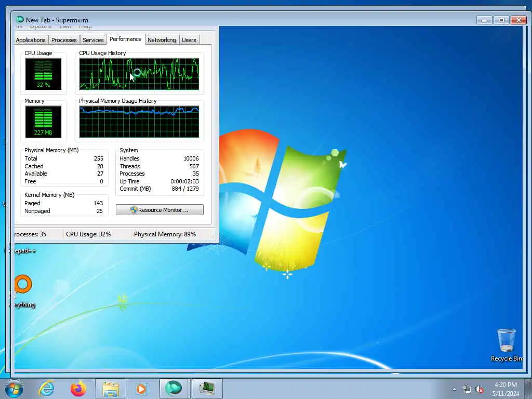Select the Services tab
Screen dimensions: 532x399
[93, 40]
